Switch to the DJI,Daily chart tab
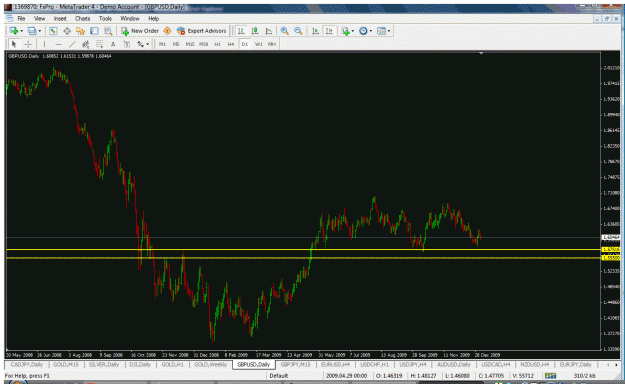Screen dimensions: 625x384 (140, 365)
